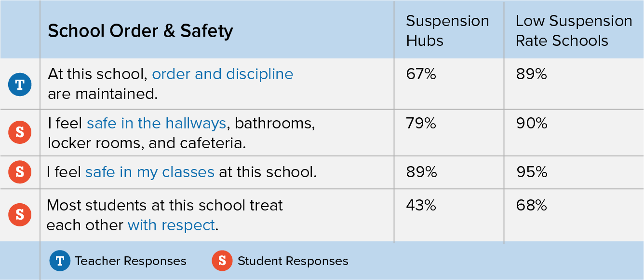Image resolution: width=644 pixels, height=280 pixels.
Task: Open the "safe in the hallways" link
Action: (x=156, y=123)
